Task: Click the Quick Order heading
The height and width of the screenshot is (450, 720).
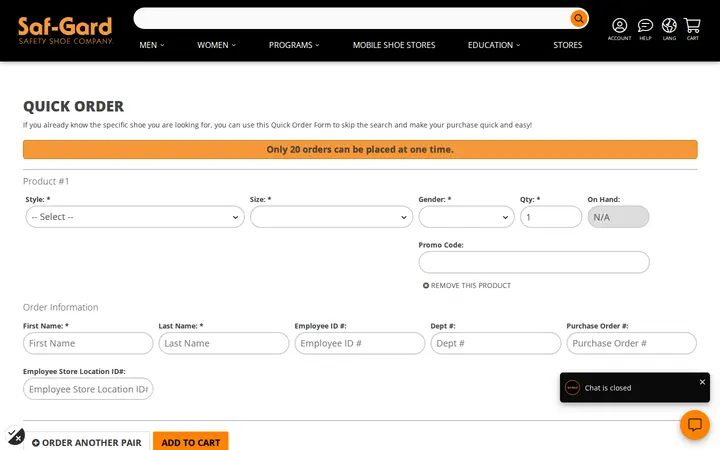Action: click(x=73, y=107)
